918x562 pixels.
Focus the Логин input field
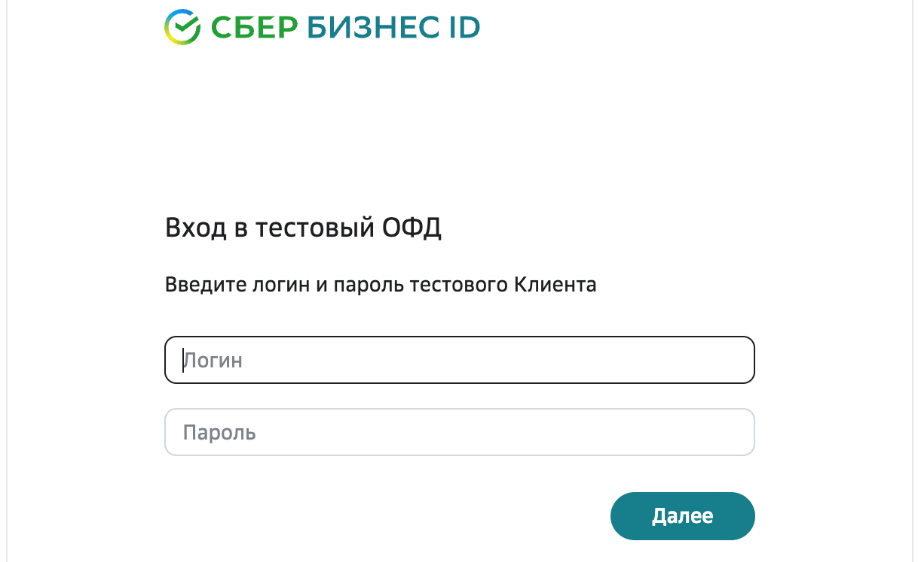click(x=459, y=360)
